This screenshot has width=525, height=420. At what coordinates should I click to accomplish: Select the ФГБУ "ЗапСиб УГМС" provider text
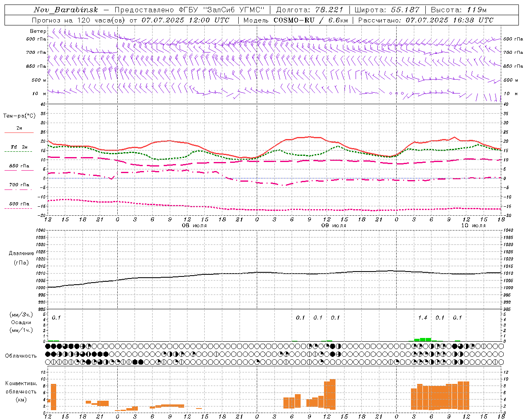[221, 10]
